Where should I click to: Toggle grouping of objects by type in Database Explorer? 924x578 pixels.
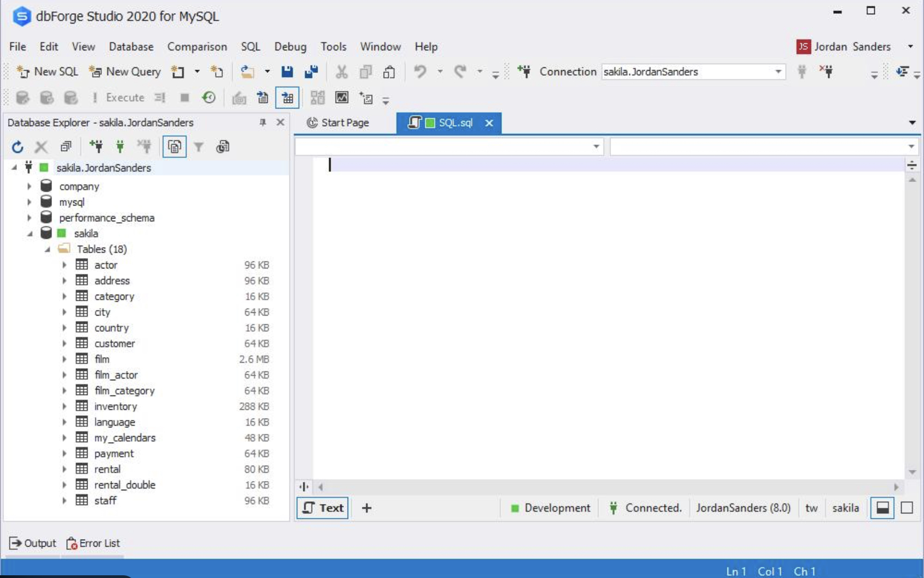pyautogui.click(x=174, y=146)
